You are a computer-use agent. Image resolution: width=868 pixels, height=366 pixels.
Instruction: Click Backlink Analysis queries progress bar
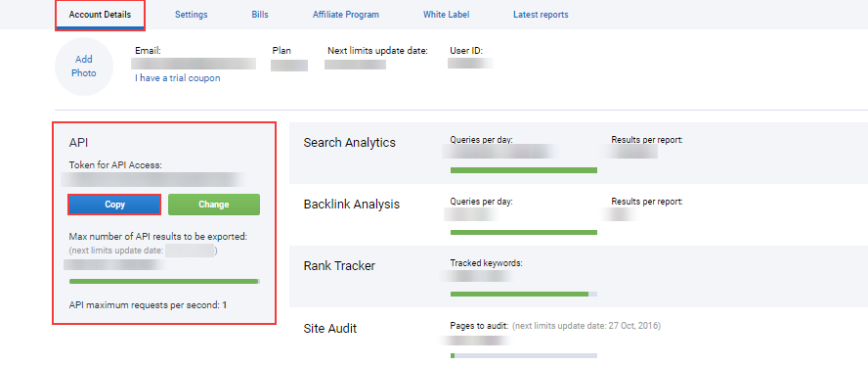coord(524,232)
